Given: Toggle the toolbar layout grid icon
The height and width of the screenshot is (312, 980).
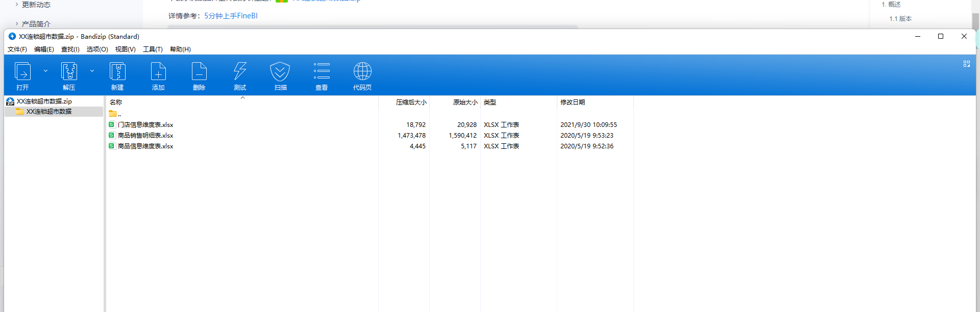Looking at the screenshot, I should pos(966,64).
